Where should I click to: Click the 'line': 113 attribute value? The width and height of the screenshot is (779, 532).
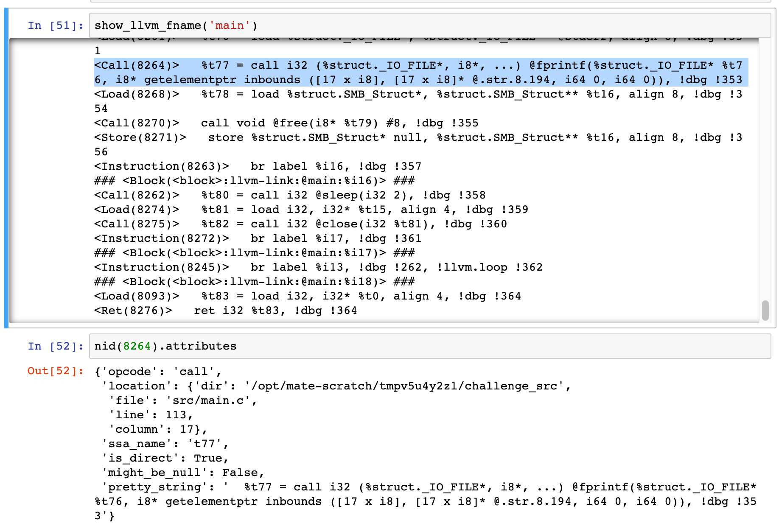click(161, 414)
